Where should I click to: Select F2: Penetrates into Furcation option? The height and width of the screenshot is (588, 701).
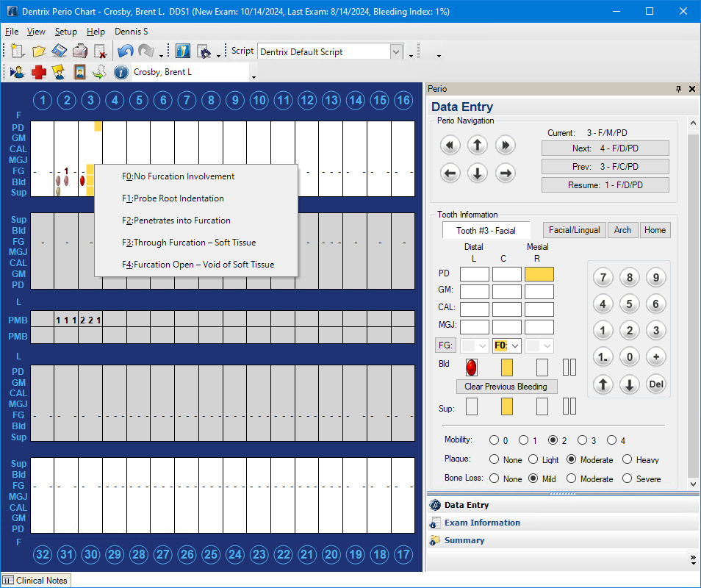176,220
